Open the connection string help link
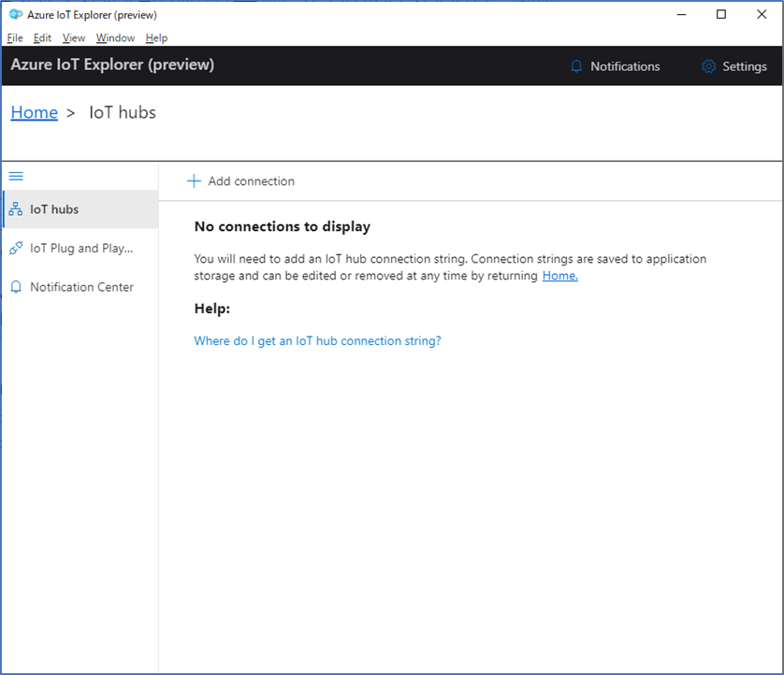The width and height of the screenshot is (784, 675). 316,340
